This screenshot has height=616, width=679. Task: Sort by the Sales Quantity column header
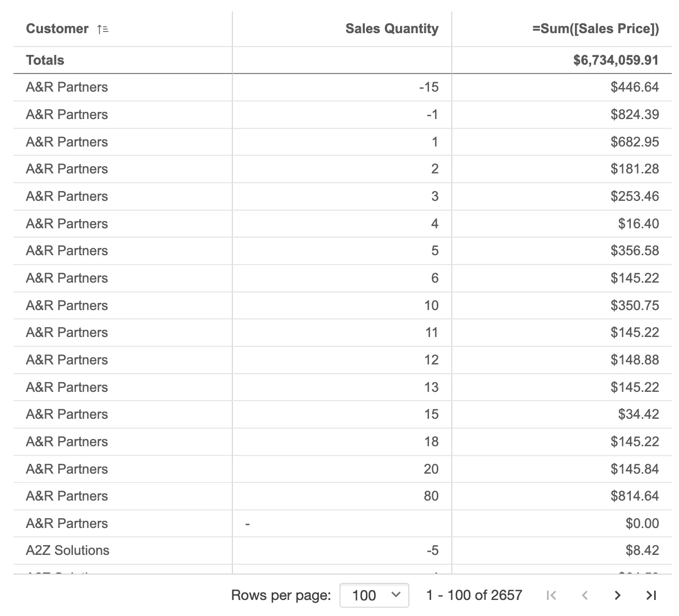pos(392,29)
